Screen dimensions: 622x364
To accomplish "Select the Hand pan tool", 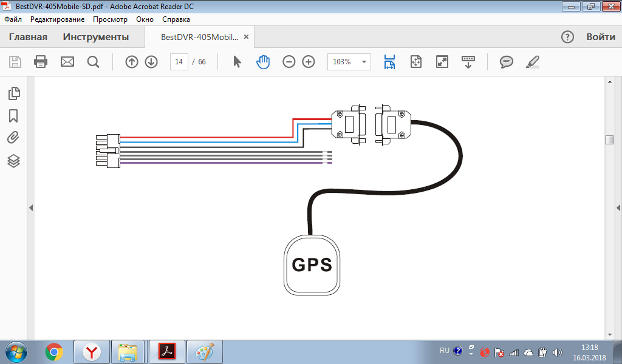I will [x=262, y=62].
